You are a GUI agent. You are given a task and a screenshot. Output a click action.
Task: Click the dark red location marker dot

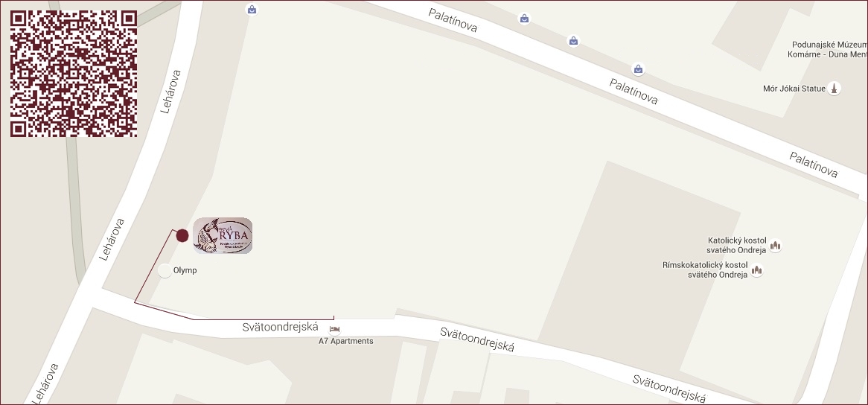(x=182, y=236)
